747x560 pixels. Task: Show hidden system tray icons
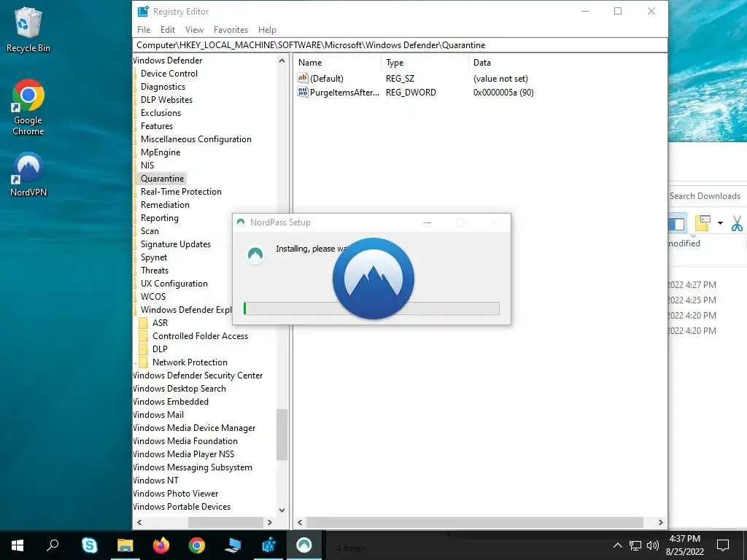tap(617, 545)
